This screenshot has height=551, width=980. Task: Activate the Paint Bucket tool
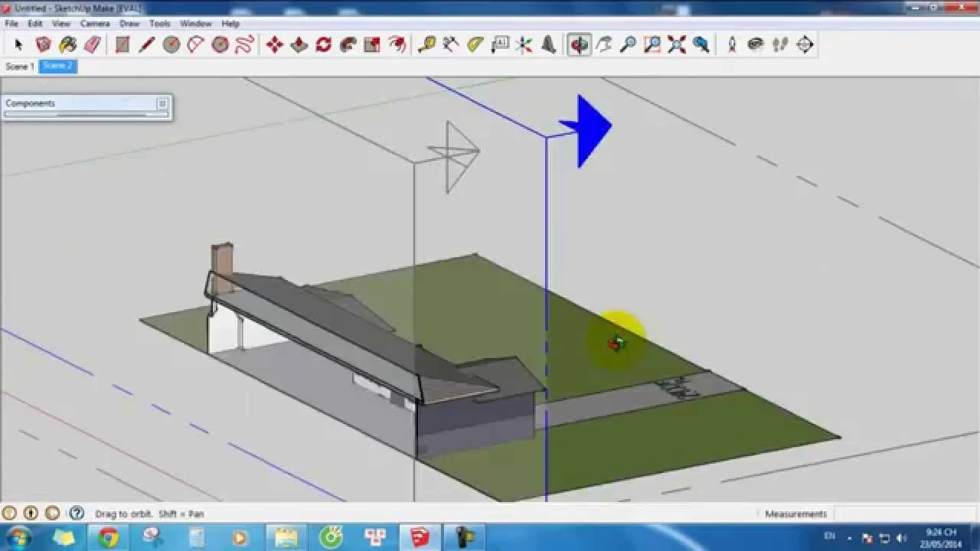[67, 45]
